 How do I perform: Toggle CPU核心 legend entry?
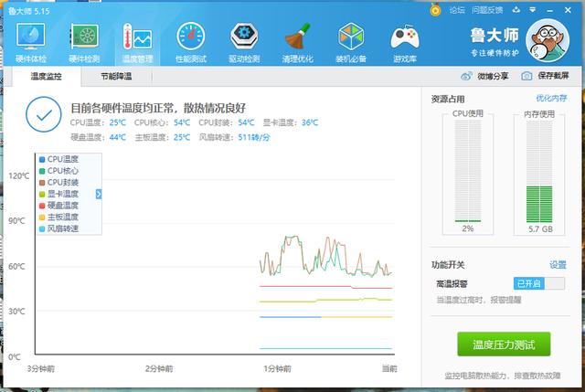[58, 171]
